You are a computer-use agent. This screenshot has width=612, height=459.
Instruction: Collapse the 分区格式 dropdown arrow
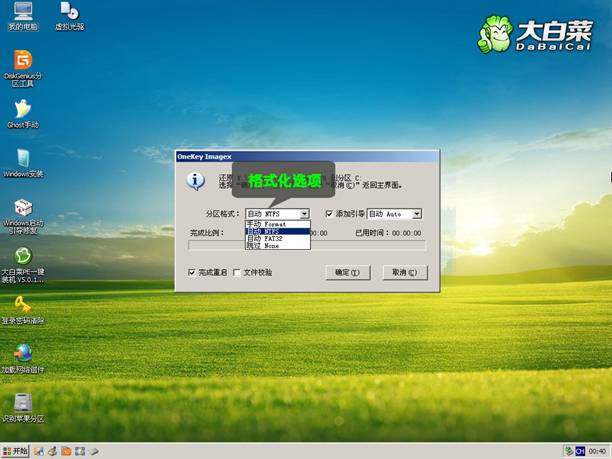click(305, 214)
